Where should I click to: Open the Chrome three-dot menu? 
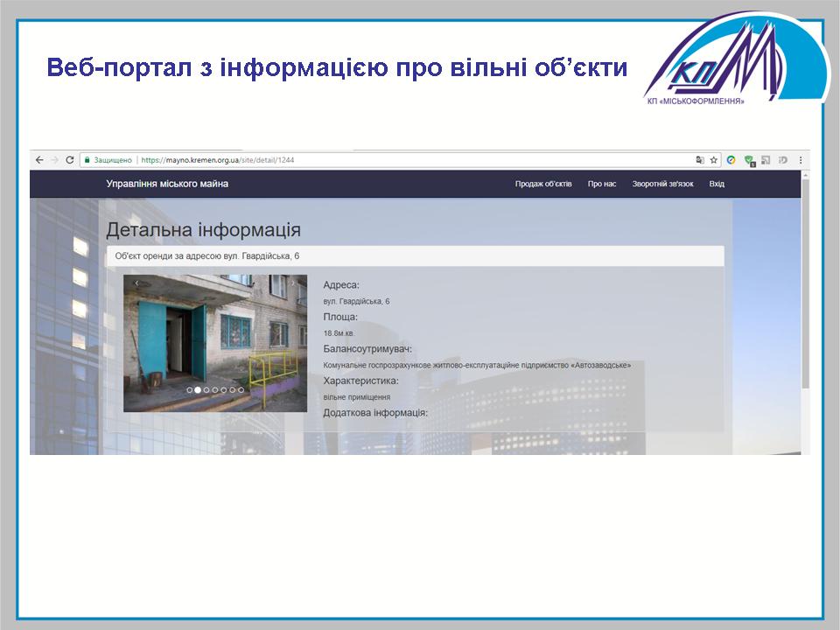[801, 160]
